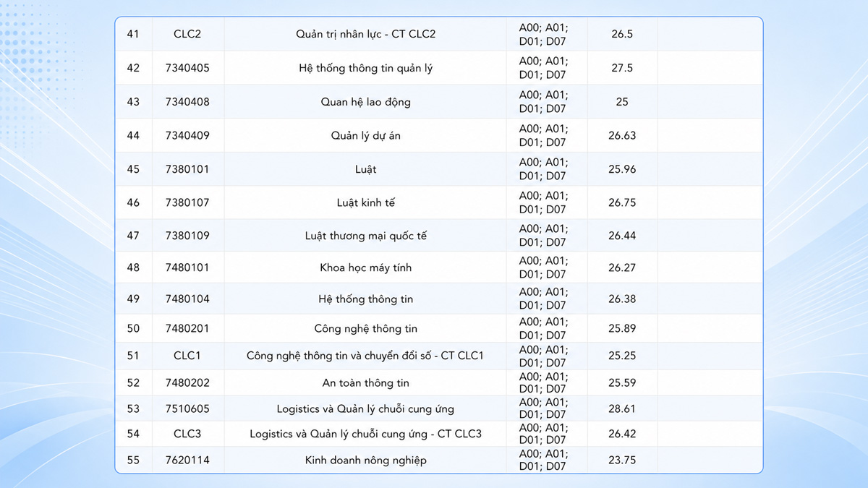Select "Kinh doanh nông nghiệp"

(366, 460)
